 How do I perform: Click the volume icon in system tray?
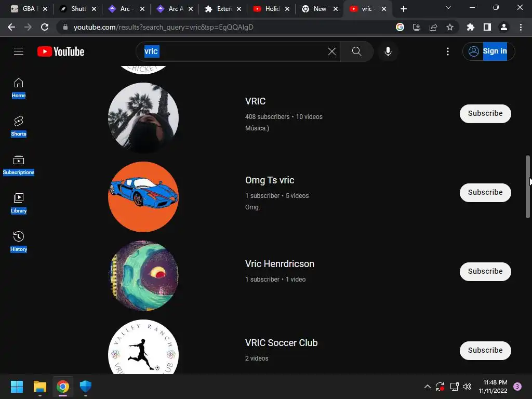pos(467,387)
